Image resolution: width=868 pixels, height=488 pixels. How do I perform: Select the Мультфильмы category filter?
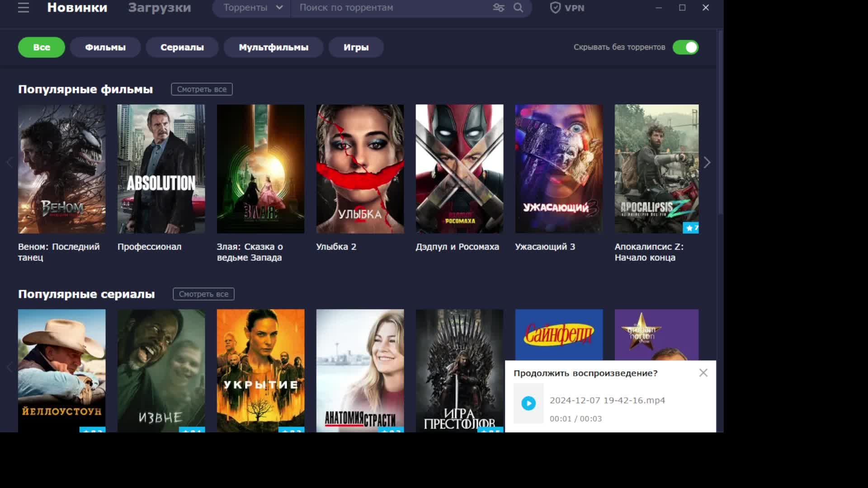click(273, 47)
